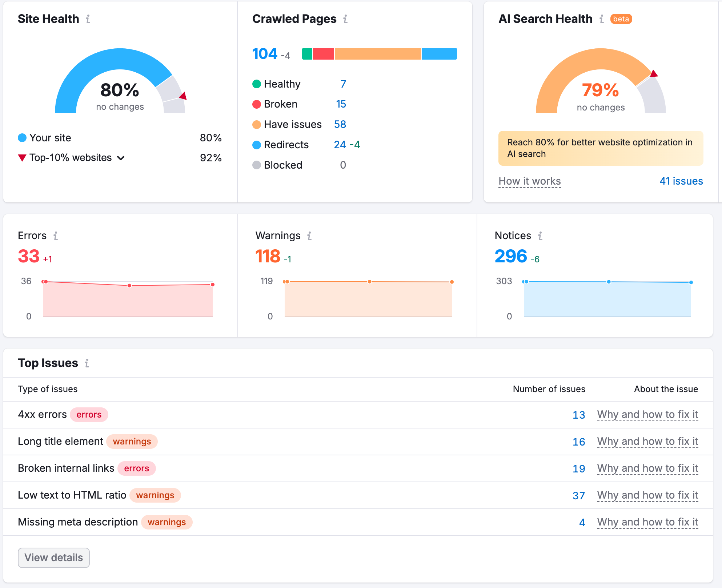Screen dimensions: 722x588
Task: Select the orange segment of crawled pages bar
Action: (378, 54)
